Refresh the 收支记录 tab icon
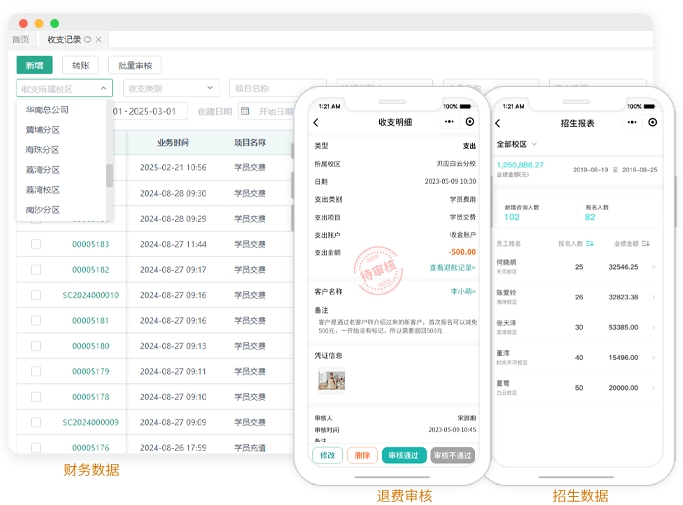683x505 pixels. (x=88, y=40)
